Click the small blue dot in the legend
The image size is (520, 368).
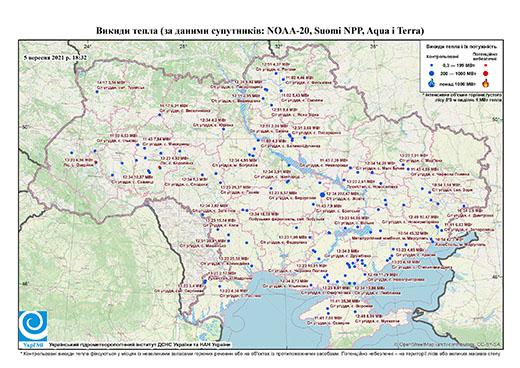click(432, 66)
